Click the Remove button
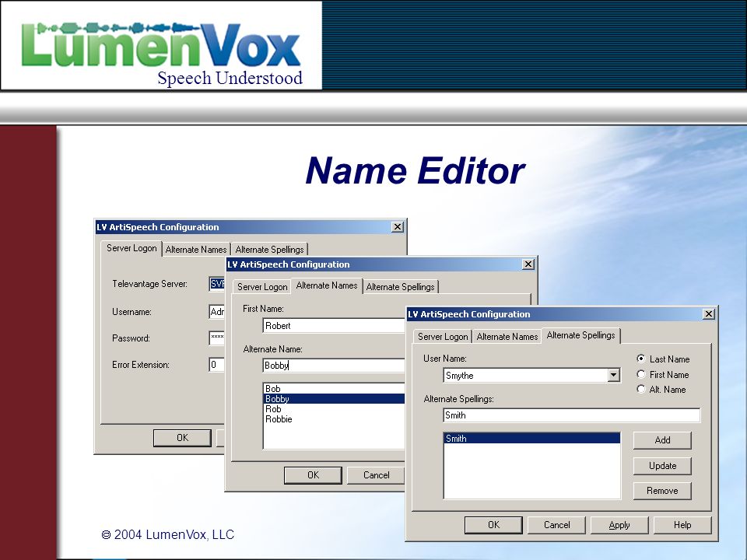Viewport: 747px width, 560px height. click(x=662, y=491)
